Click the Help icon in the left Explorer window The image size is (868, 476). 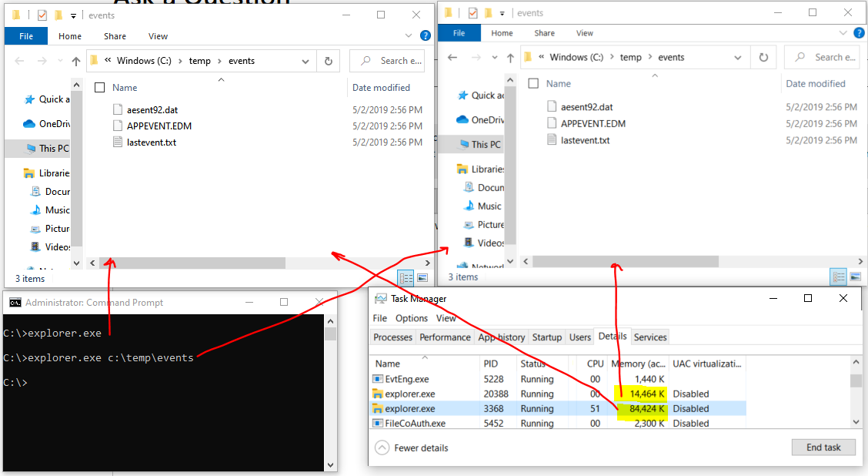pyautogui.click(x=425, y=35)
